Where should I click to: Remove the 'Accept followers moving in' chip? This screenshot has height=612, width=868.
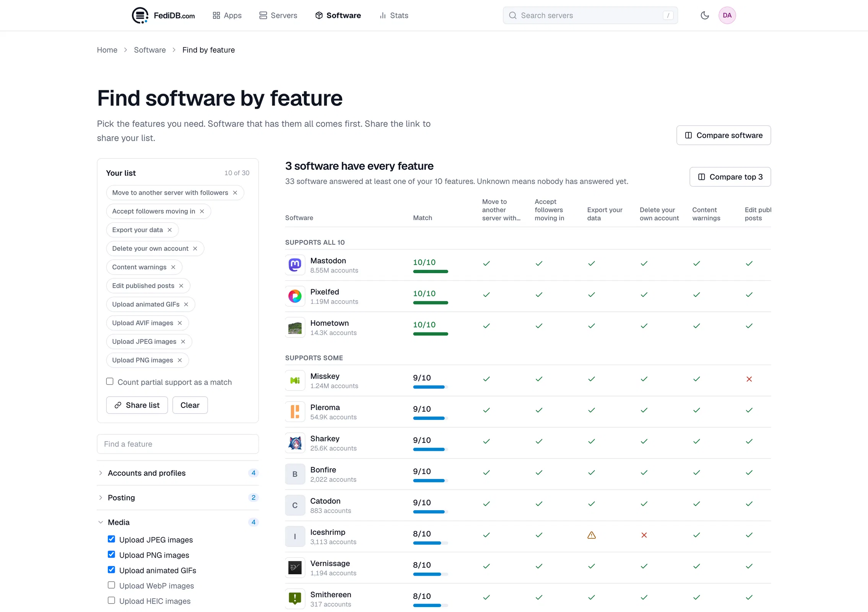tap(202, 212)
